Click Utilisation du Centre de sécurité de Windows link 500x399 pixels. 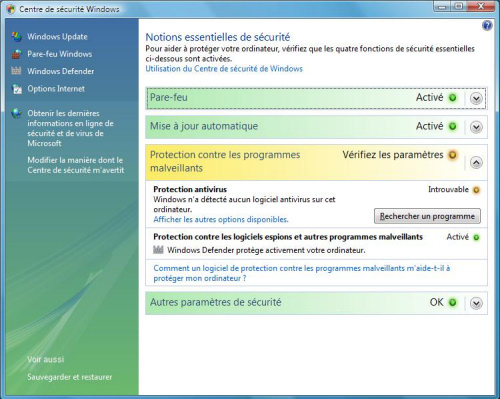(x=224, y=69)
